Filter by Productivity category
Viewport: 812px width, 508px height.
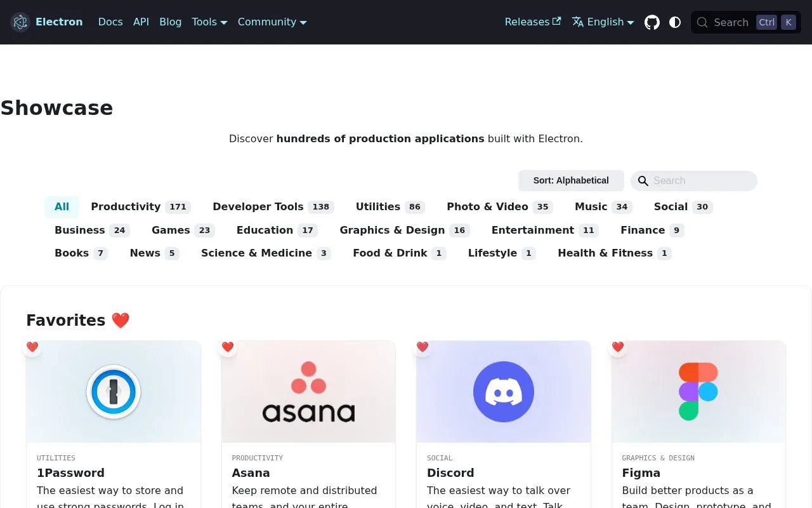(x=141, y=207)
